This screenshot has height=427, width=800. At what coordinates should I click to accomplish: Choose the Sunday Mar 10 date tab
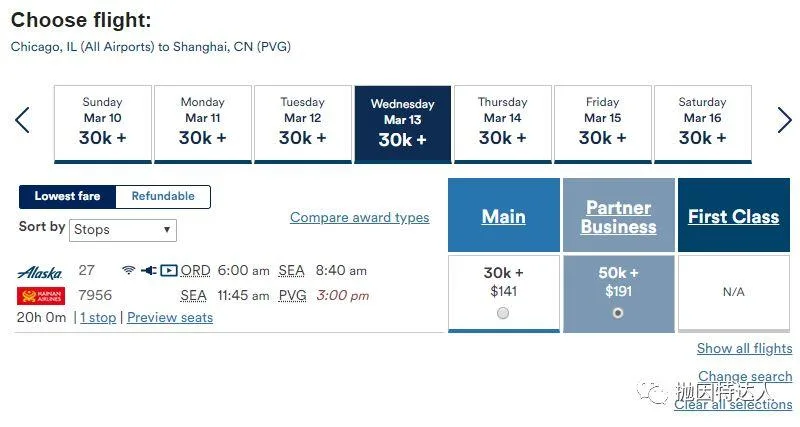point(102,124)
